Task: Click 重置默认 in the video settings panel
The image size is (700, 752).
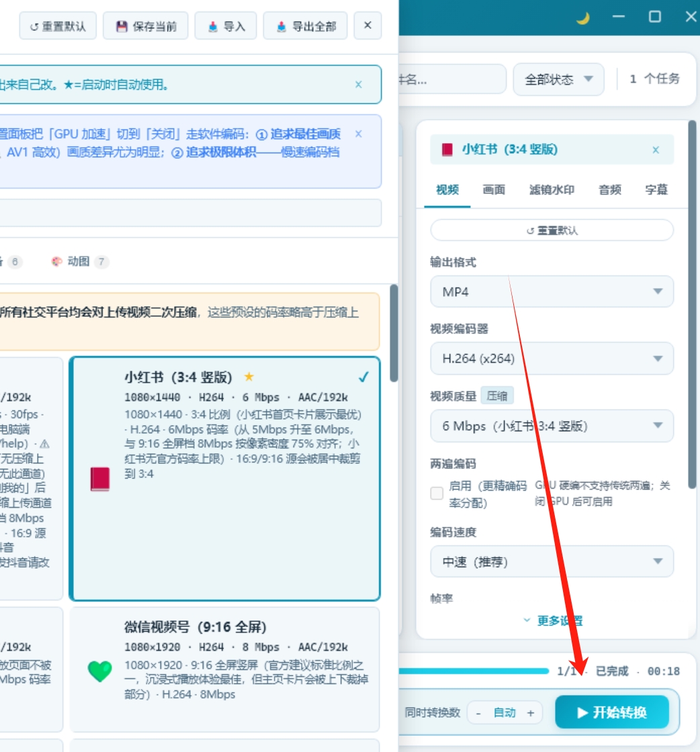Action: coord(552,231)
